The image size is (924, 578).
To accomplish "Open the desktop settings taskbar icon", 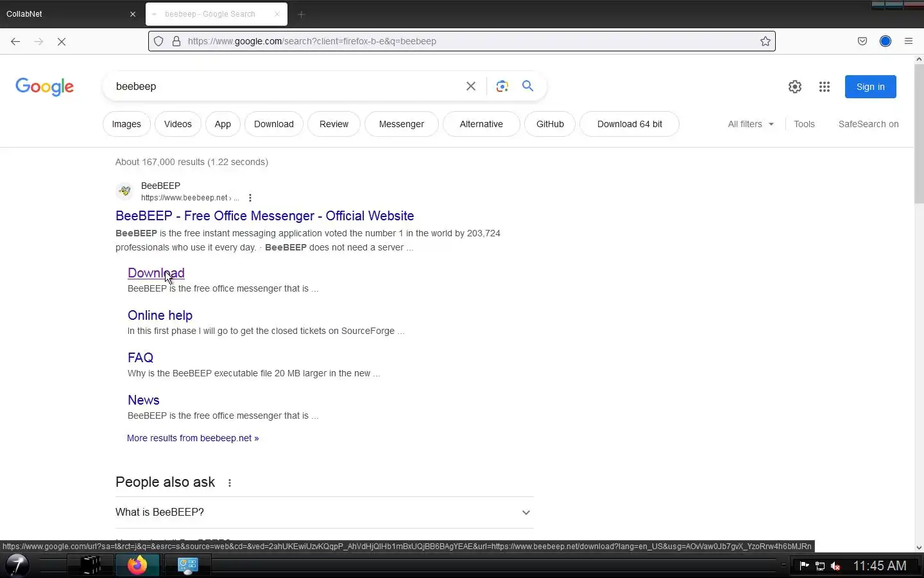I will (x=187, y=565).
